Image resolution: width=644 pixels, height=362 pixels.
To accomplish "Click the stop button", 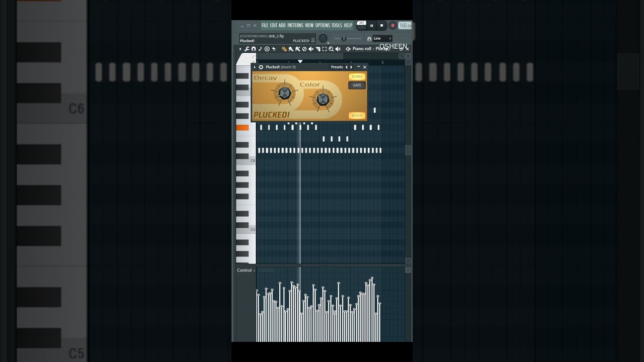I will pyautogui.click(x=381, y=25).
